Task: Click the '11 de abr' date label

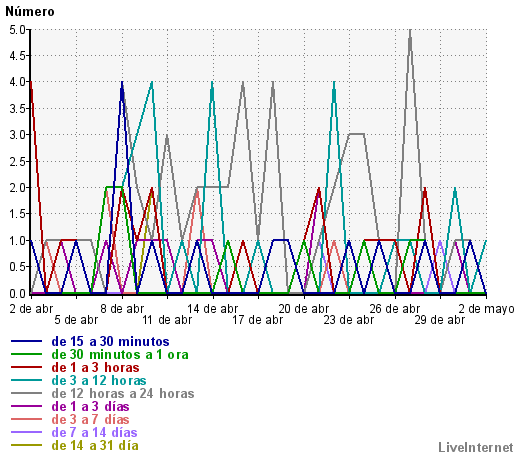Action: [167, 320]
